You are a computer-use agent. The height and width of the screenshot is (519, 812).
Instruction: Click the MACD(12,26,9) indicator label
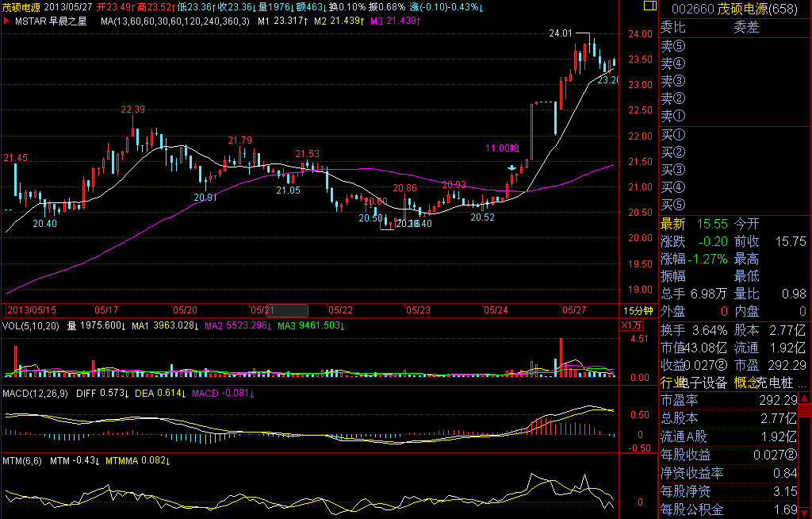pos(33,394)
